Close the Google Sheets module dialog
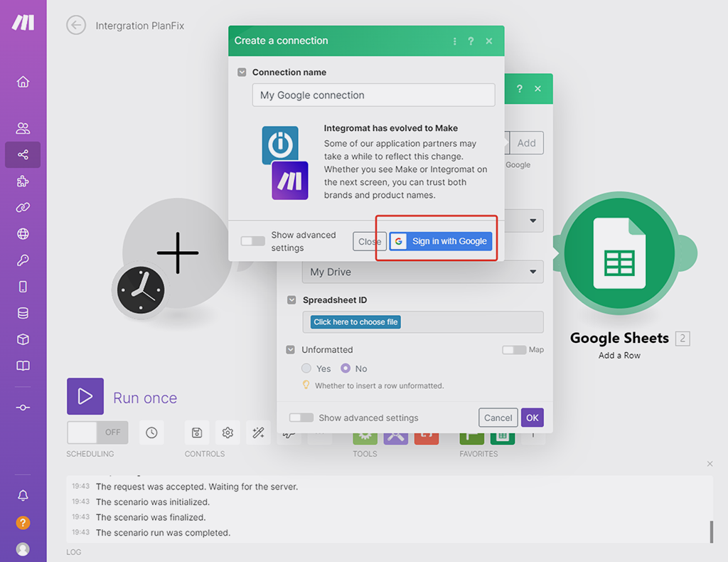728x562 pixels. point(537,89)
